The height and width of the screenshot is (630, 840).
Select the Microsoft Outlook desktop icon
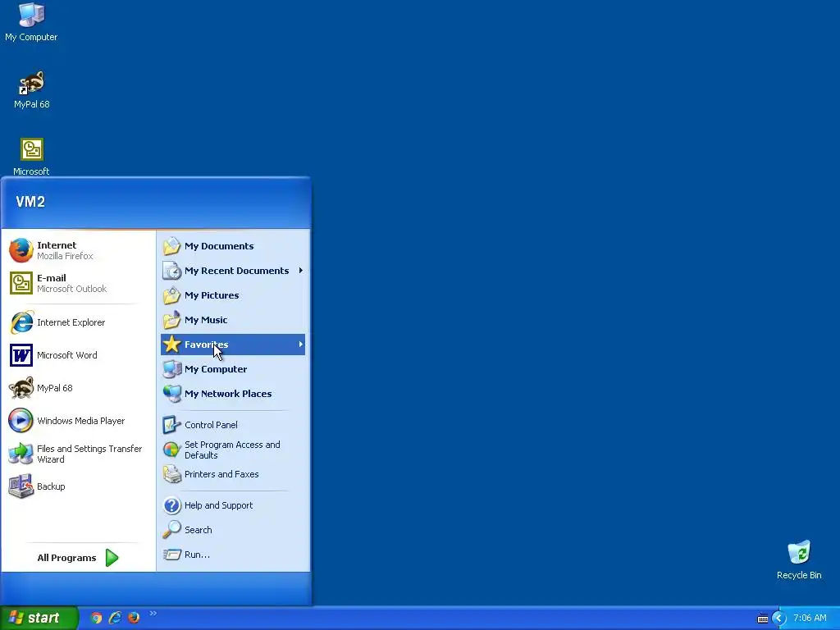[32, 157]
